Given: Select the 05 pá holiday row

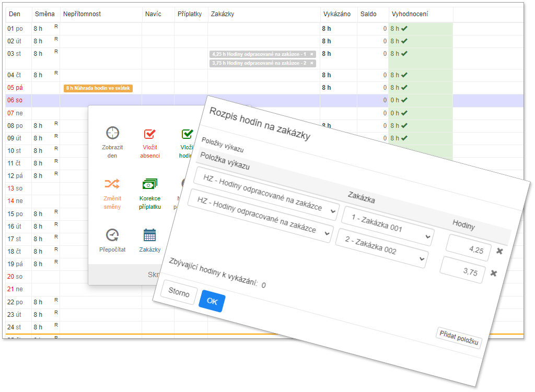Looking at the screenshot, I should tap(264, 88).
